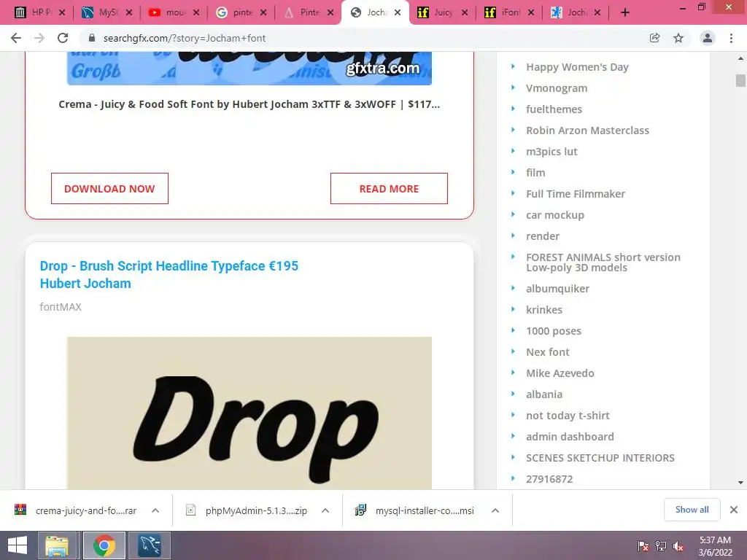The image size is (747, 560).
Task: Open the not today t-shirt link
Action: 568,416
